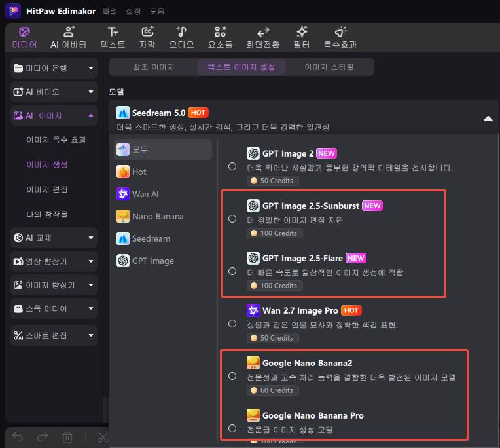Open 나의 창작물 in the sidebar

pyautogui.click(x=47, y=214)
